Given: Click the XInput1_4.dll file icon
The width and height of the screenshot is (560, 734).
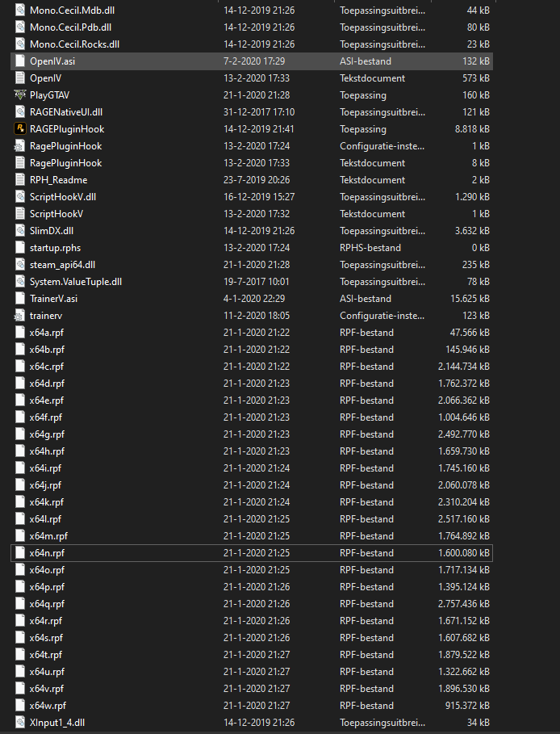Looking at the screenshot, I should click(19, 723).
